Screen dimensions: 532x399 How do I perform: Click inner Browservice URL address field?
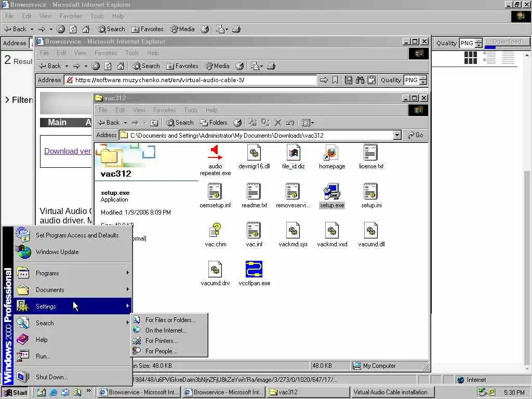tap(190, 80)
